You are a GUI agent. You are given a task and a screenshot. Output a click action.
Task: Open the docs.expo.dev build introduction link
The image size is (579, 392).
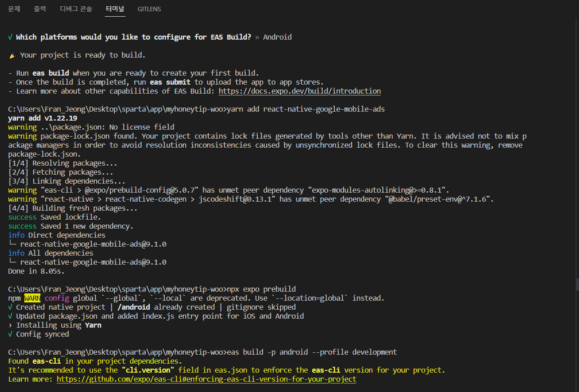pyautogui.click(x=300, y=91)
